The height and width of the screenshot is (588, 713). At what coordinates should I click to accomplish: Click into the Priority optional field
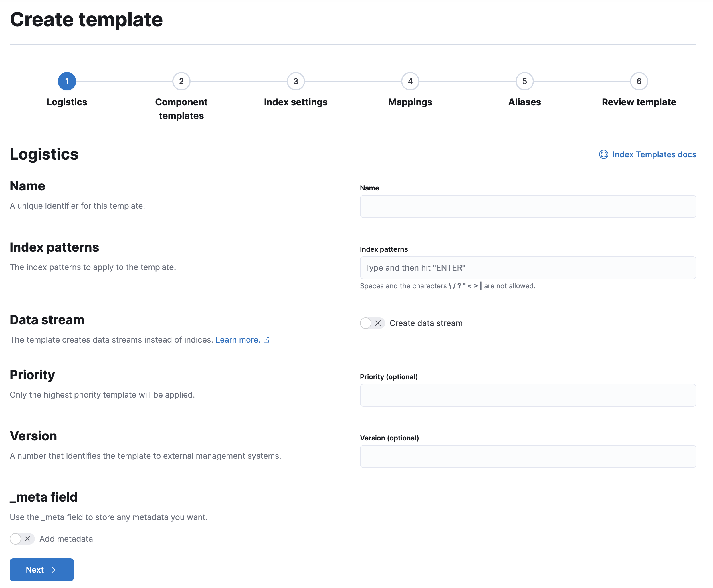tap(528, 395)
